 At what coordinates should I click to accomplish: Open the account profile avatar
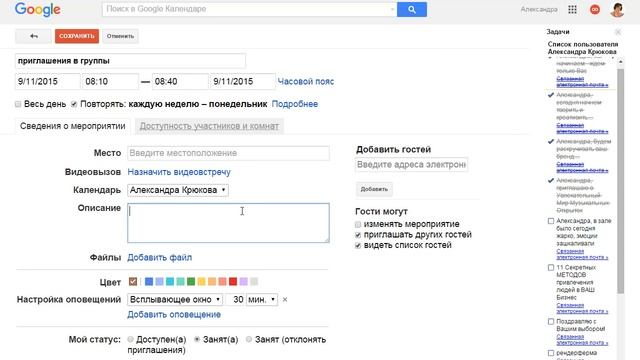click(x=617, y=9)
